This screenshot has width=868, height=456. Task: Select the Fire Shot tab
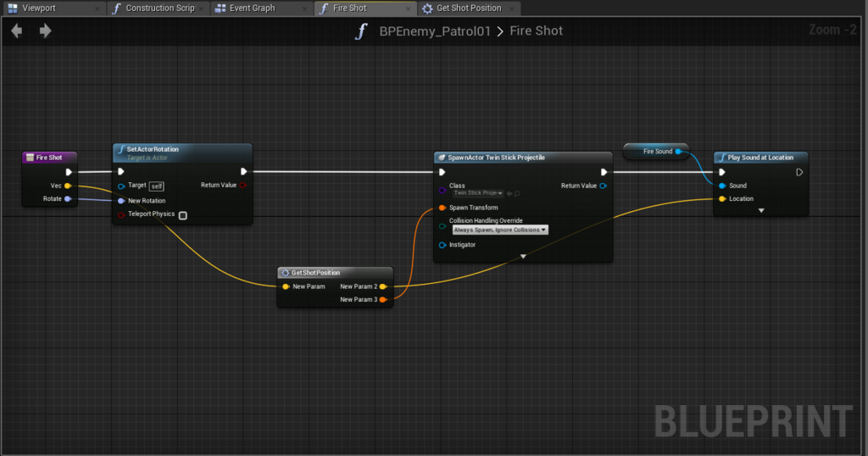364,8
